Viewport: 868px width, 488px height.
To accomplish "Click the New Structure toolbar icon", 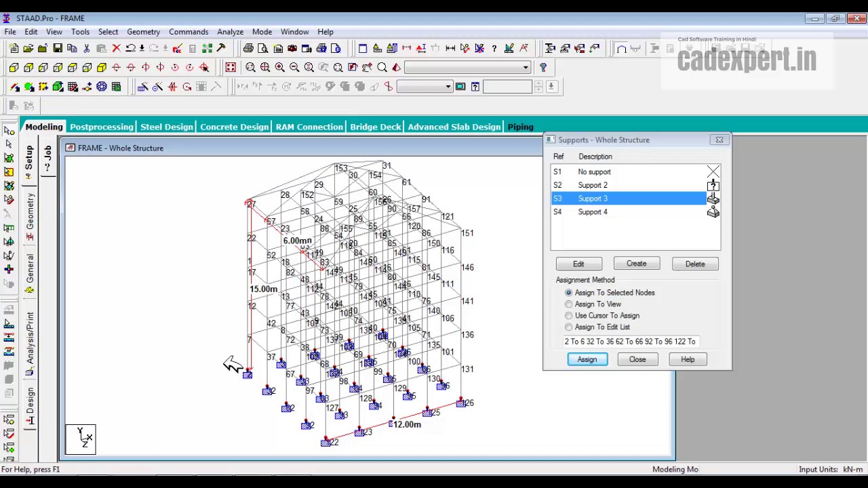I will click(x=14, y=48).
